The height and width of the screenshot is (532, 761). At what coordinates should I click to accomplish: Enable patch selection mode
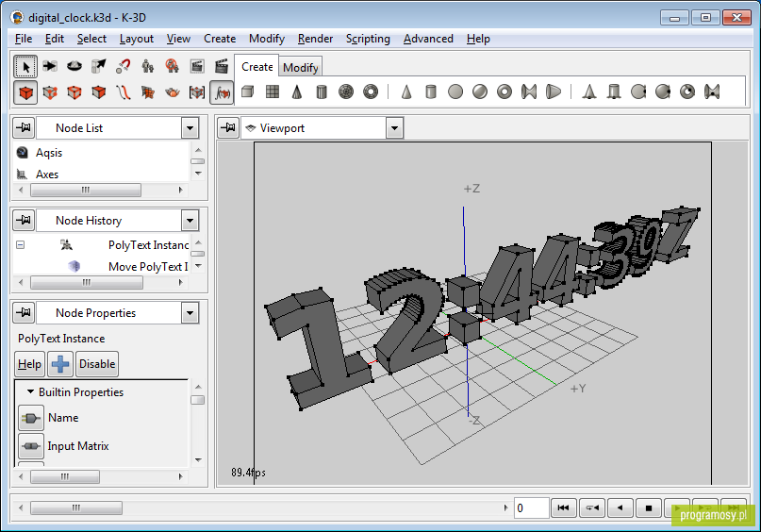click(147, 92)
